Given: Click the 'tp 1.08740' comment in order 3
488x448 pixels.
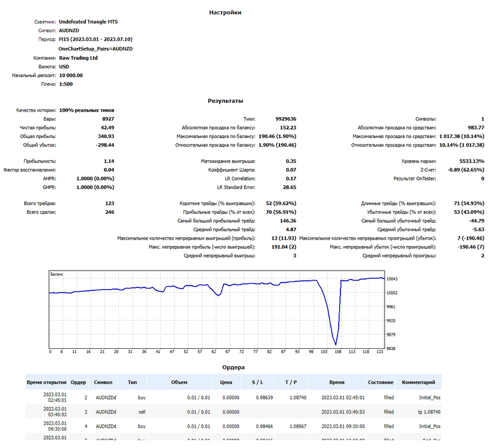Looking at the screenshot, I should coord(429,412).
